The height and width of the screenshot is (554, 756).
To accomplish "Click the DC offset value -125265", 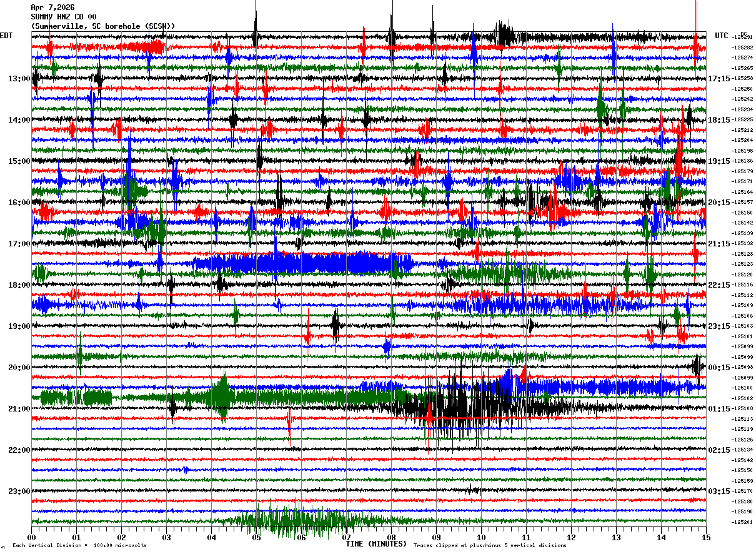I will (742, 68).
